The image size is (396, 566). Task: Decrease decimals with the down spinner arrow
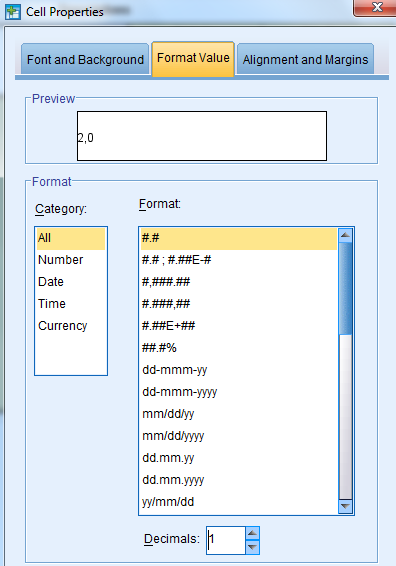(x=252, y=547)
